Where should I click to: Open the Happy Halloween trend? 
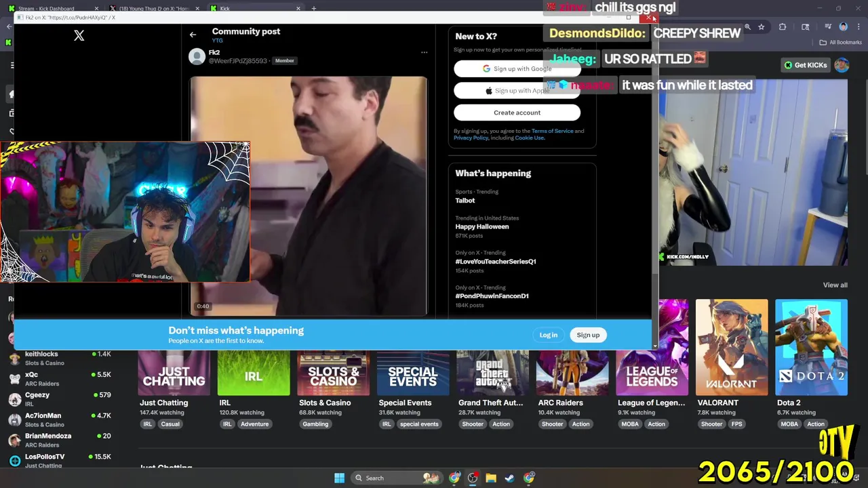tap(482, 226)
